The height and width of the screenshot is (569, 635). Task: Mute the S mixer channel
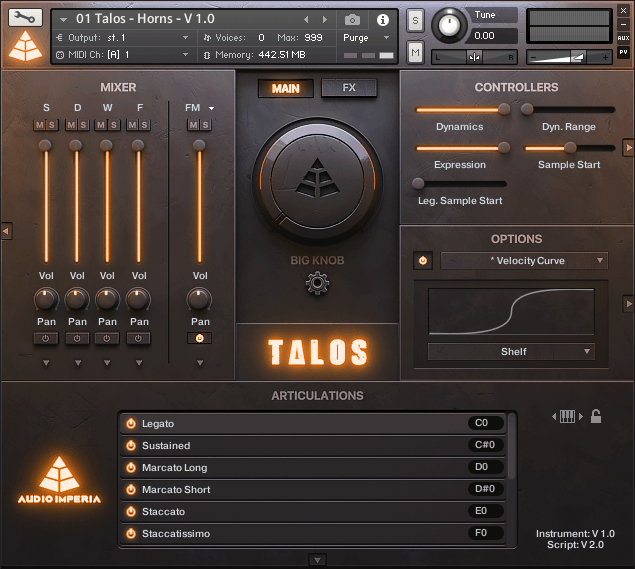coord(40,125)
